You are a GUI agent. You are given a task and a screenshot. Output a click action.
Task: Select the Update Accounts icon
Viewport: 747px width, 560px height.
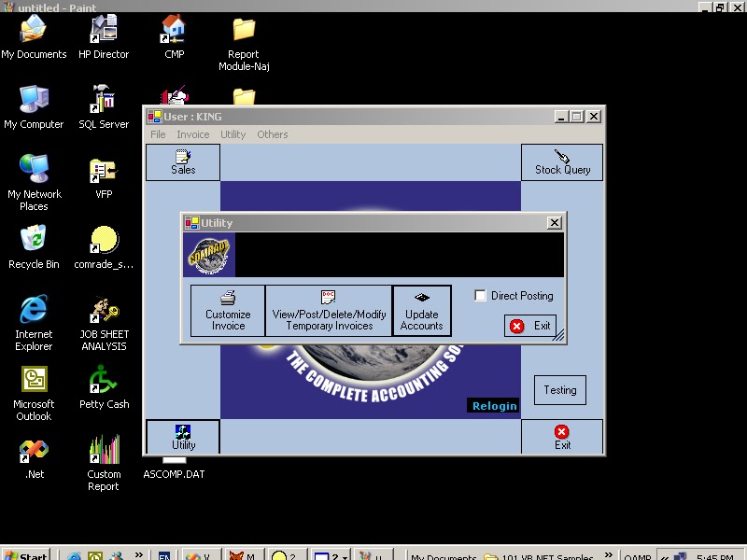(x=421, y=310)
